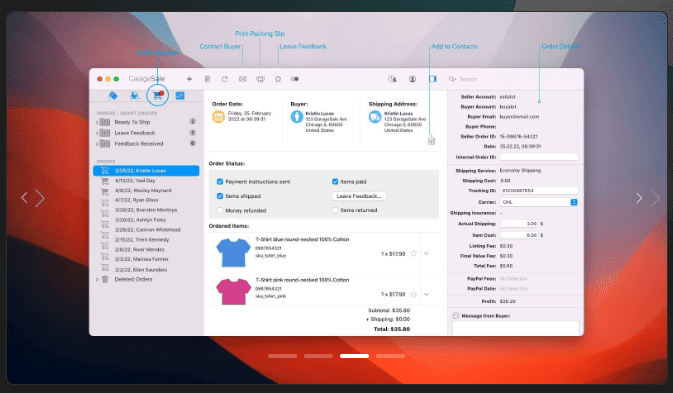Click the blue truck Shipping Address icon

(x=375, y=117)
